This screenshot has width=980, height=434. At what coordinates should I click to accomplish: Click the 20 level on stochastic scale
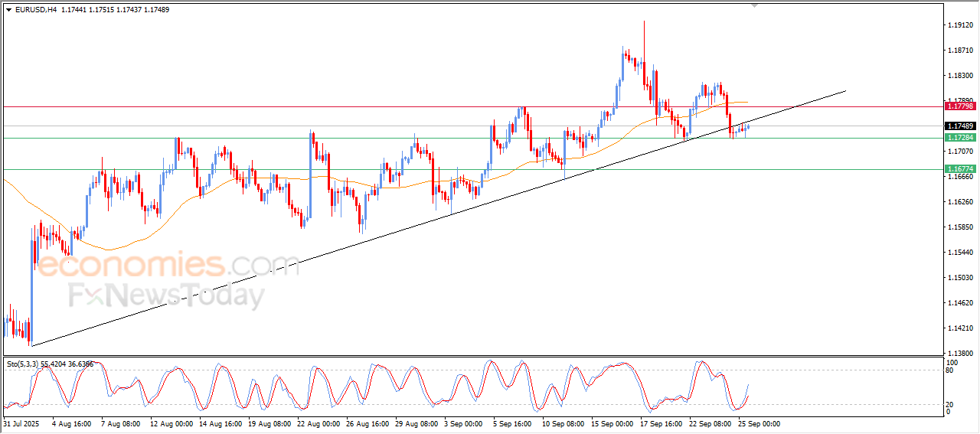pos(951,404)
